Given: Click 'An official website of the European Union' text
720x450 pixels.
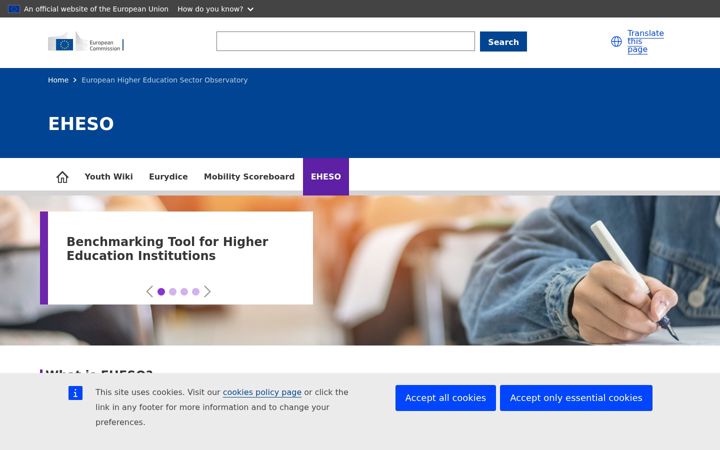Looking at the screenshot, I should 96,9.
